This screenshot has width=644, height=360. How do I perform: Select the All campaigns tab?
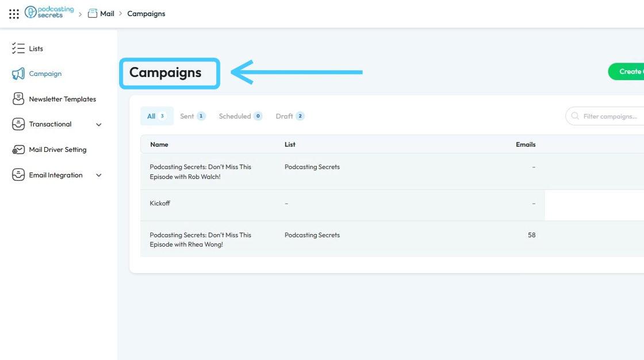coord(156,116)
